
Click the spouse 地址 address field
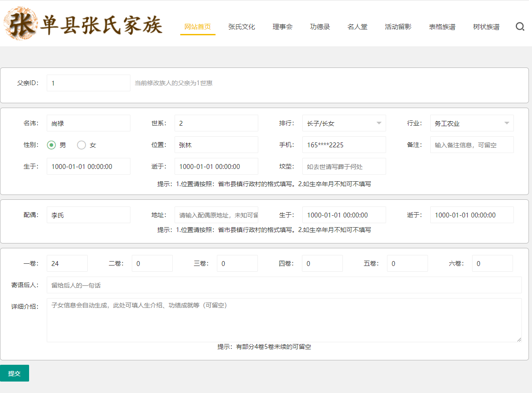coord(216,215)
